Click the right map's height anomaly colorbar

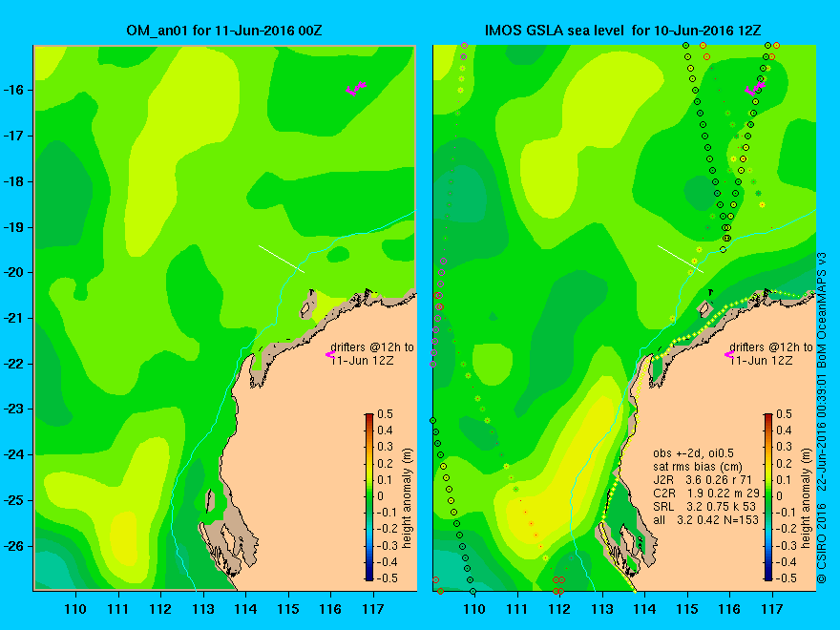tap(768, 497)
